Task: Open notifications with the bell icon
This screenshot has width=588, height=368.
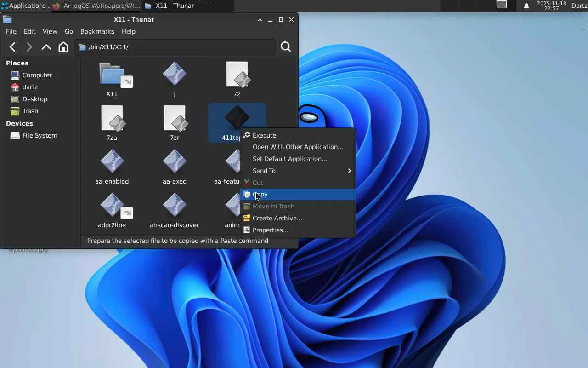Action: [x=526, y=6]
